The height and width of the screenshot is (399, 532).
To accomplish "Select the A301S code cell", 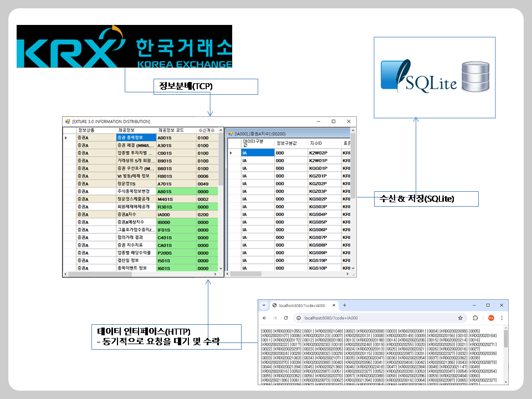I will tap(176, 146).
